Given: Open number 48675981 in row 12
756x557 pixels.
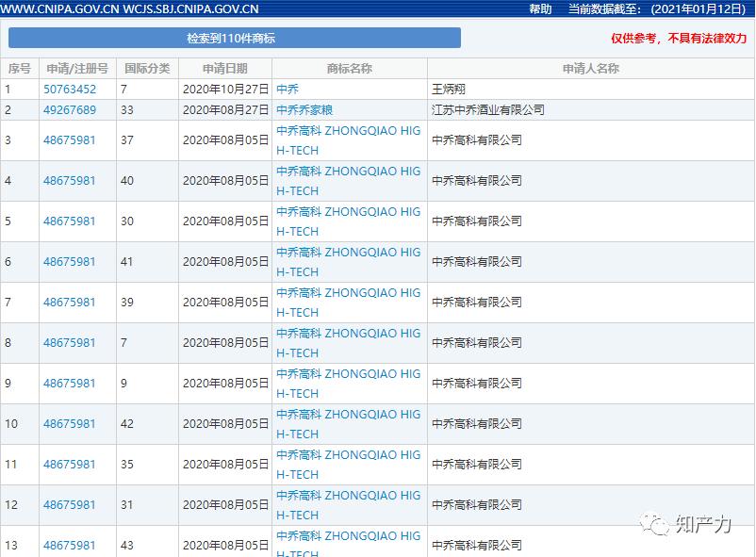Looking at the screenshot, I should pyautogui.click(x=70, y=505).
